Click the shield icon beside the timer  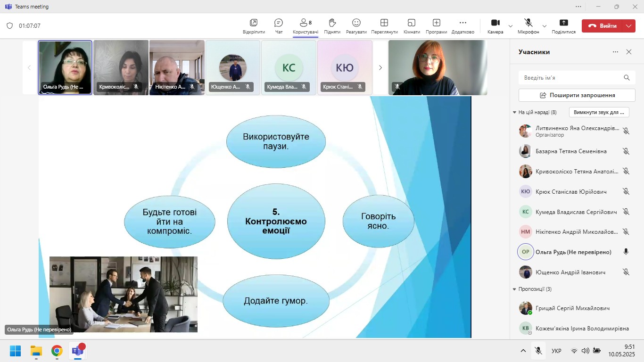click(x=9, y=26)
